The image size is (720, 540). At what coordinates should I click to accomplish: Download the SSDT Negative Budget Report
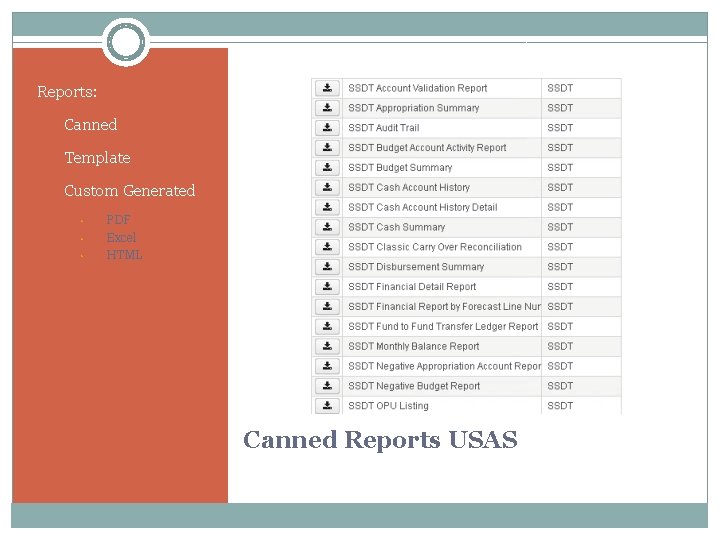pos(327,386)
